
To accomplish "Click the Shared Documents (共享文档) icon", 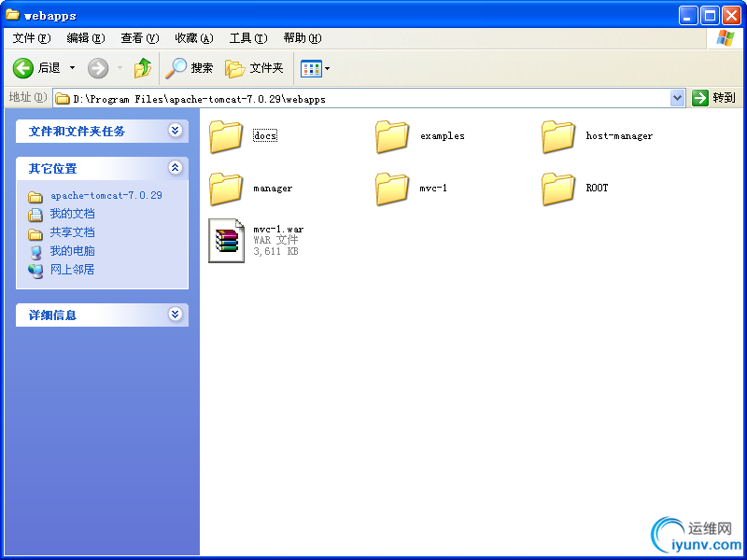I will [x=35, y=234].
